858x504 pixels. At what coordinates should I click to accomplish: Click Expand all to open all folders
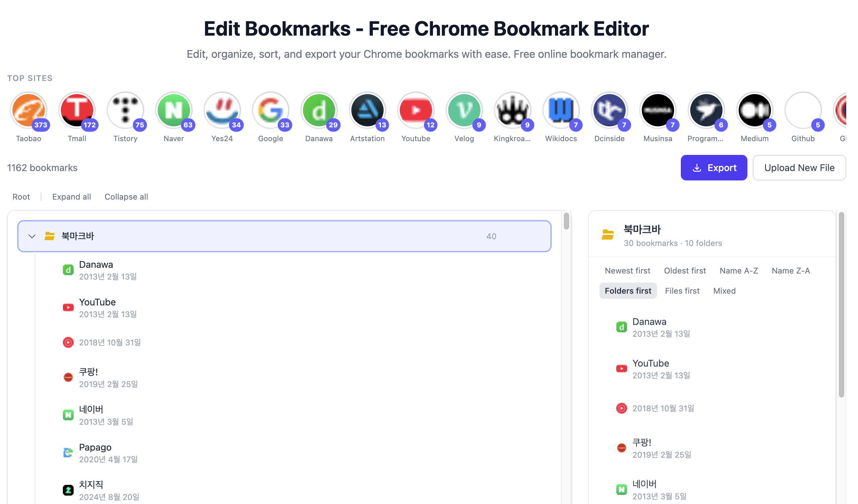72,197
